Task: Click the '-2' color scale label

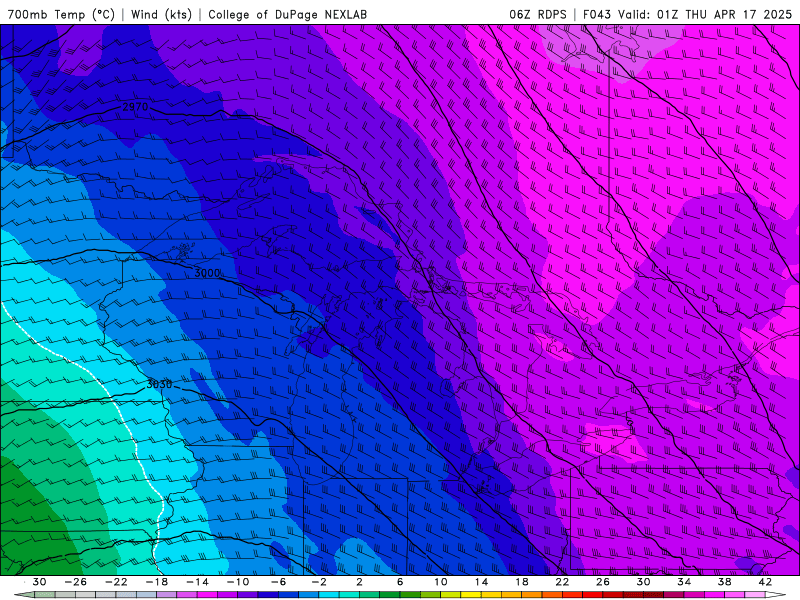Action: [319, 582]
